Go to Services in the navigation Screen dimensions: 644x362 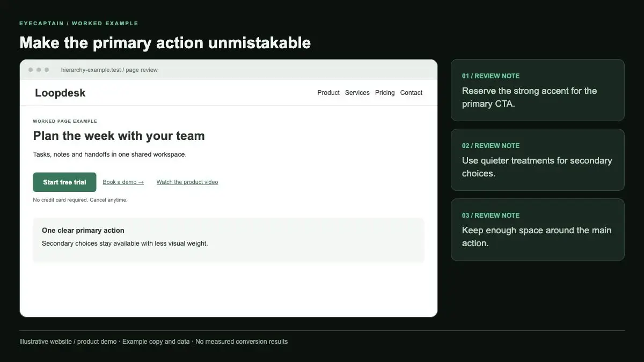[x=357, y=93]
